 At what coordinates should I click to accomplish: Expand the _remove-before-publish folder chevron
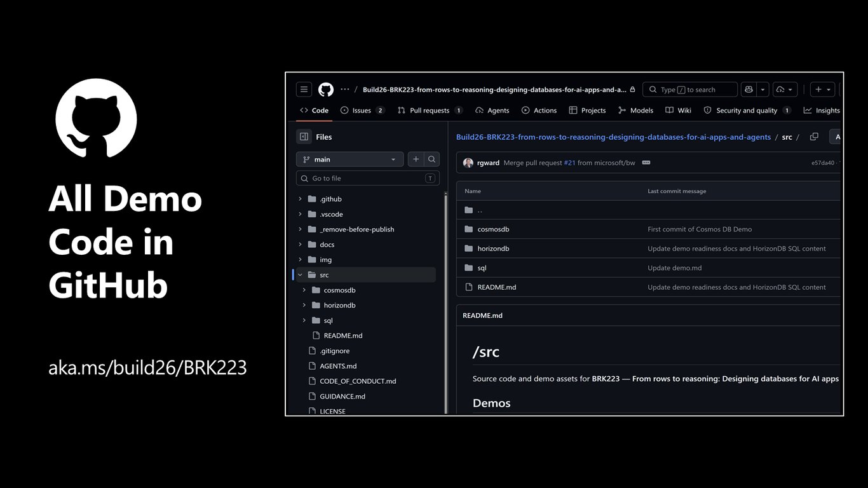[300, 229]
